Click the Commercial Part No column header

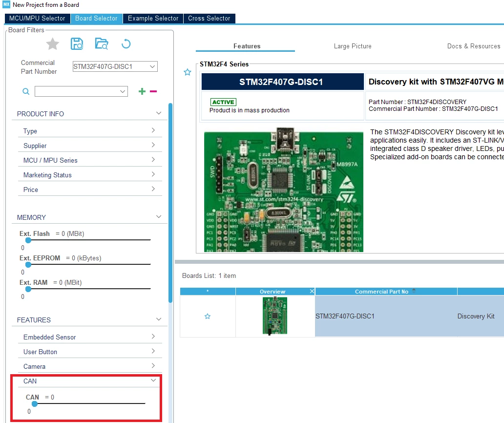(x=381, y=292)
